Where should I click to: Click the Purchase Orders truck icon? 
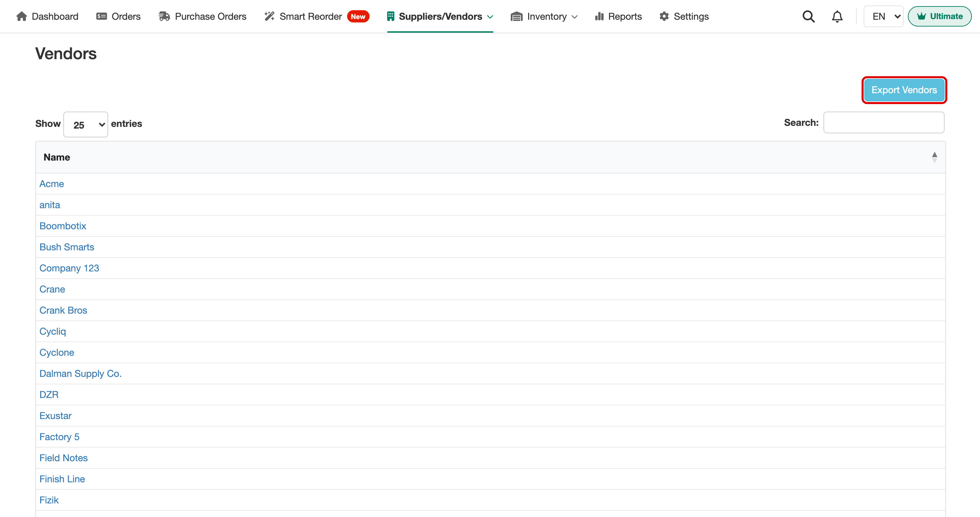(164, 16)
